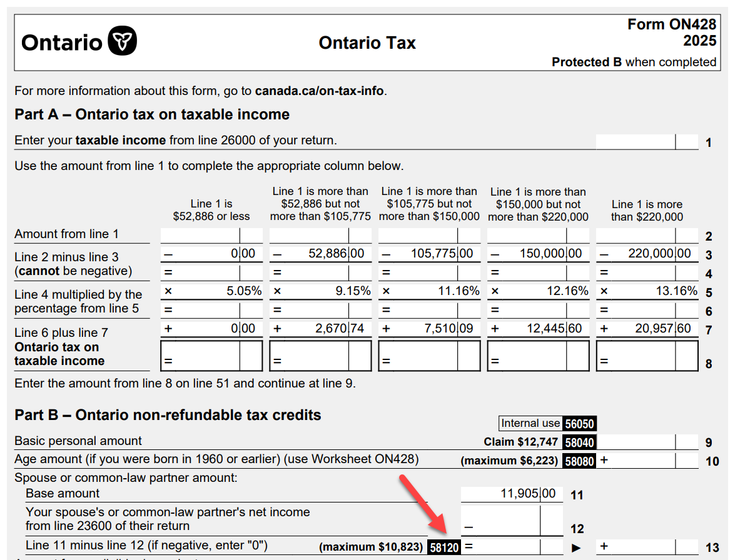Screen dimensions: 735x560
Task: Click the Ontario trillium logo icon
Action: [123, 41]
